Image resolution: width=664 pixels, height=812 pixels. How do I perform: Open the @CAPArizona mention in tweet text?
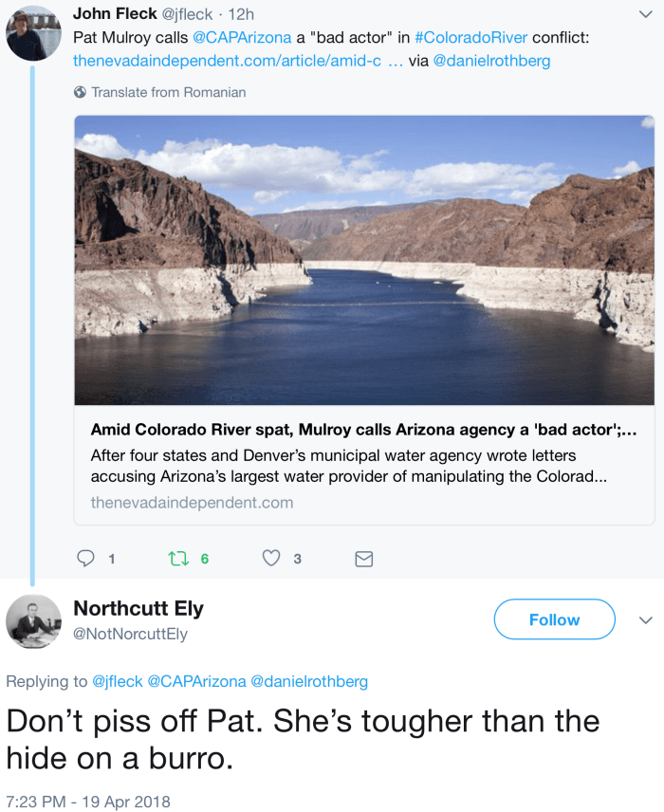(242, 38)
